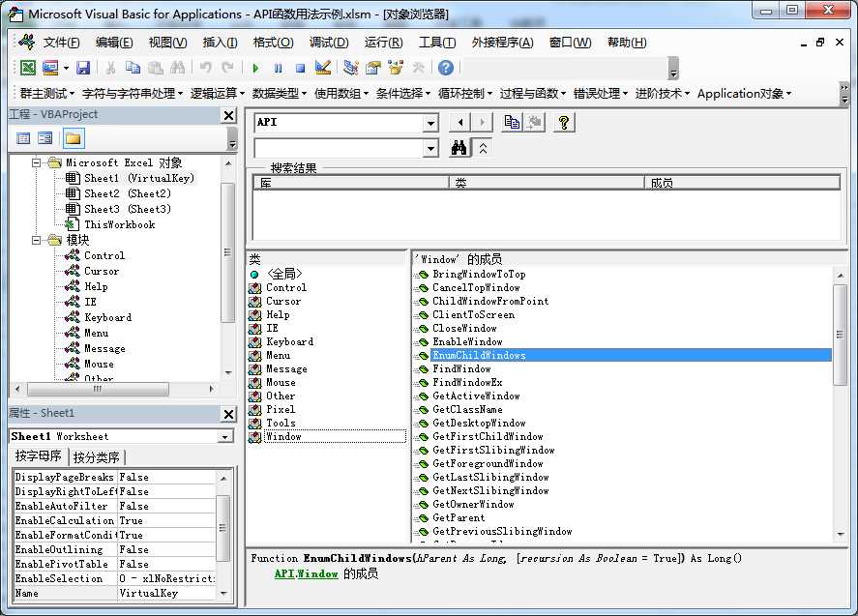Toggle Design Mode icon

pos(323,68)
